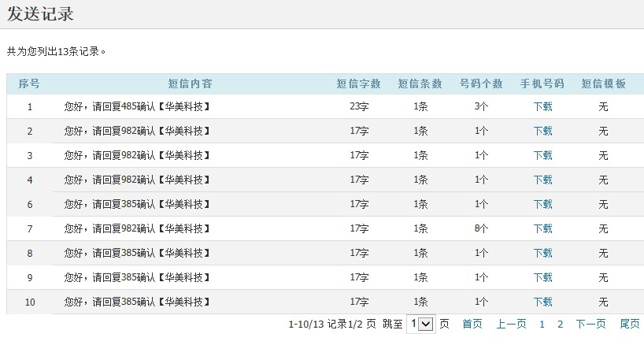Viewport: 644px width, 345px height.
Task: Open page 2 in pagination
Action: click(560, 324)
